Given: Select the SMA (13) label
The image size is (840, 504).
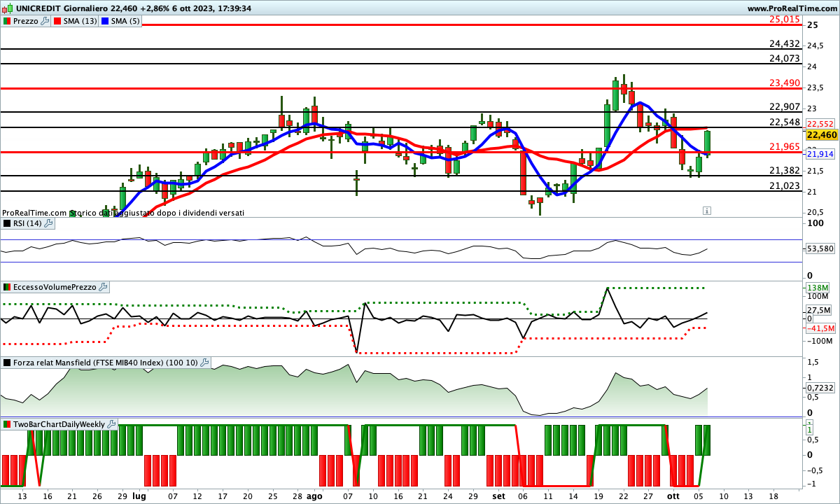Looking at the screenshot, I should 80,21.
